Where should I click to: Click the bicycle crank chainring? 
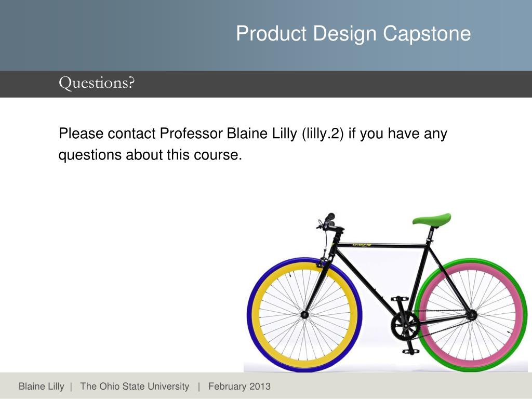(404, 326)
